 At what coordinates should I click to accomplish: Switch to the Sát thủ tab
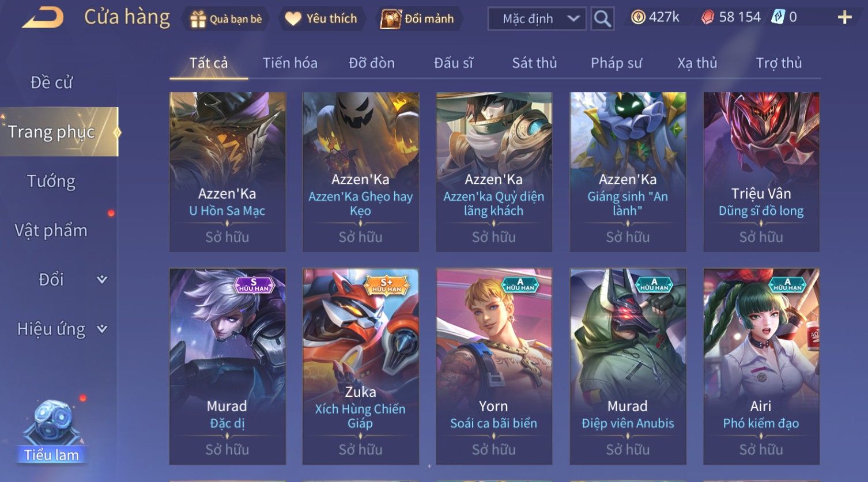coord(534,63)
